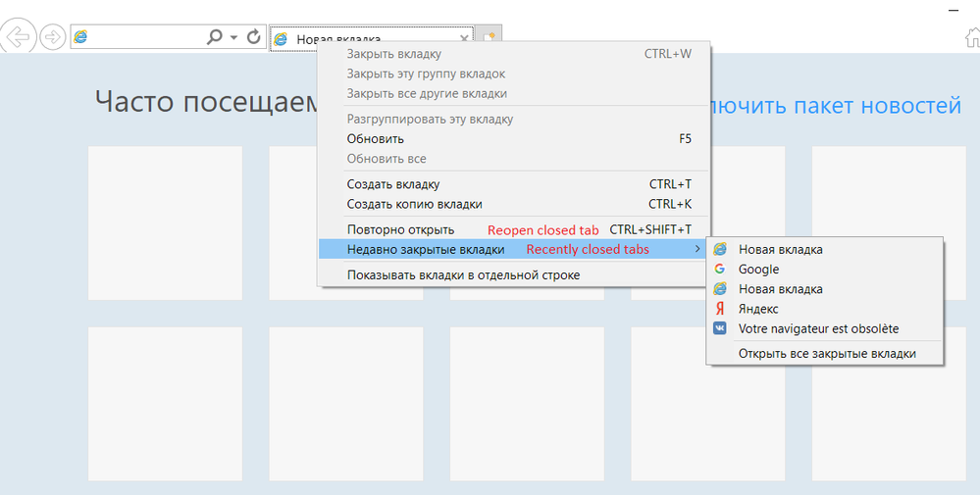
Task: Minimize the browser window
Action: (954, 10)
